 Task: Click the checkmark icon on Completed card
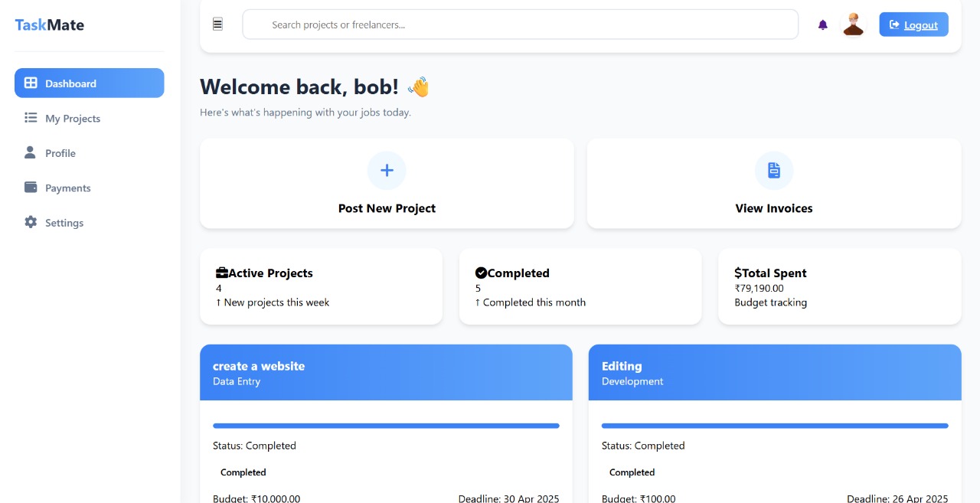(480, 271)
